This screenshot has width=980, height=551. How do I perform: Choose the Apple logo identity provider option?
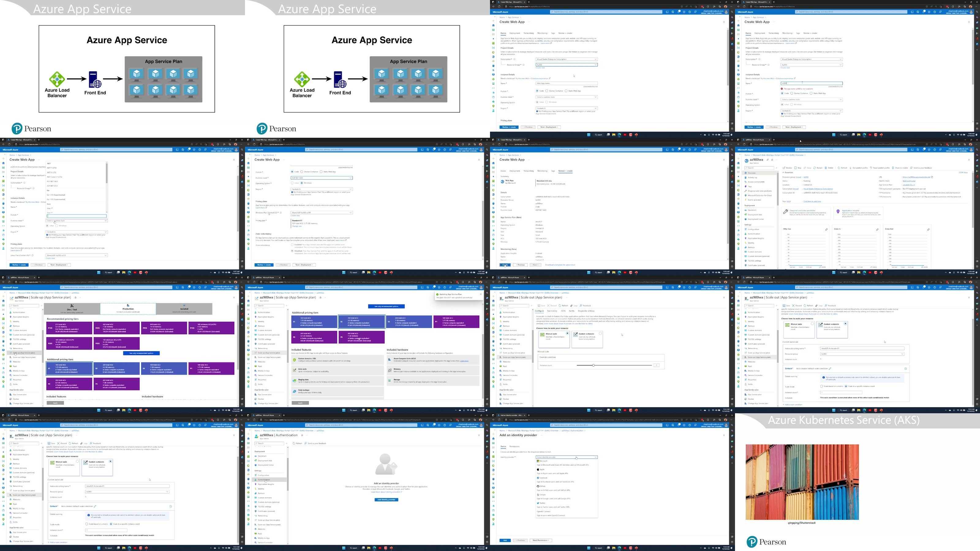pyautogui.click(x=538, y=470)
